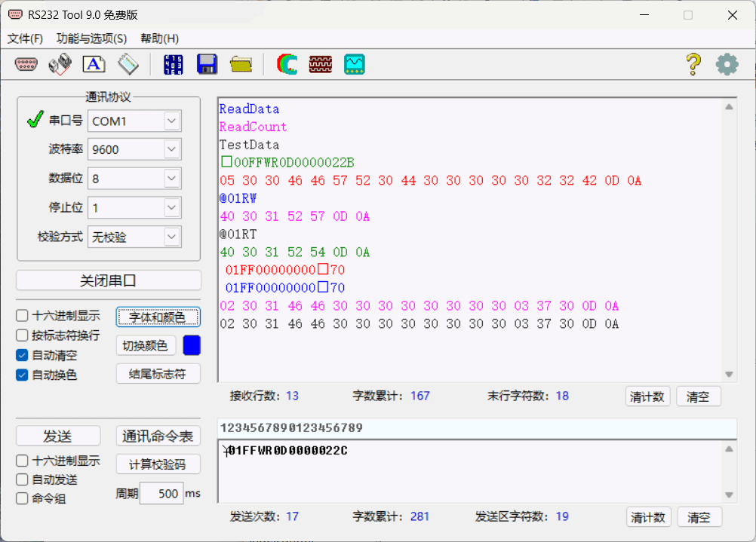Screen dimensions: 756x542
Task: Expand the 无校验 parity dropdown
Action: [171, 237]
